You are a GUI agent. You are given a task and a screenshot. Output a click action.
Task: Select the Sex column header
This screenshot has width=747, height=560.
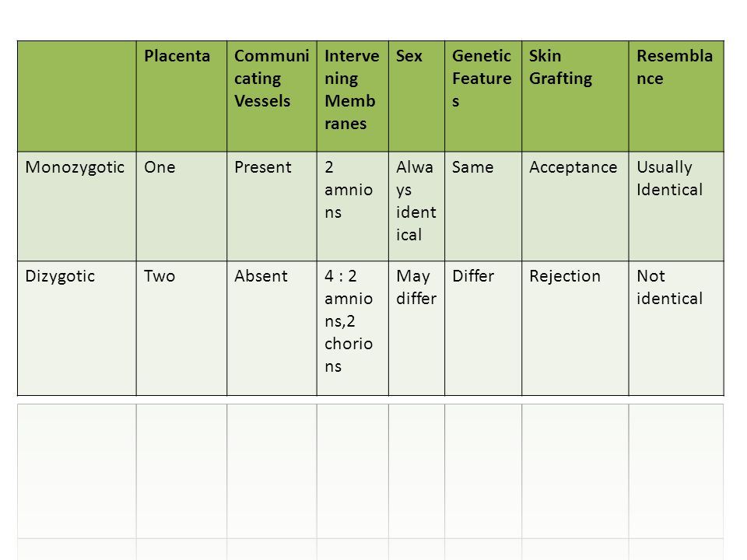pos(416,96)
